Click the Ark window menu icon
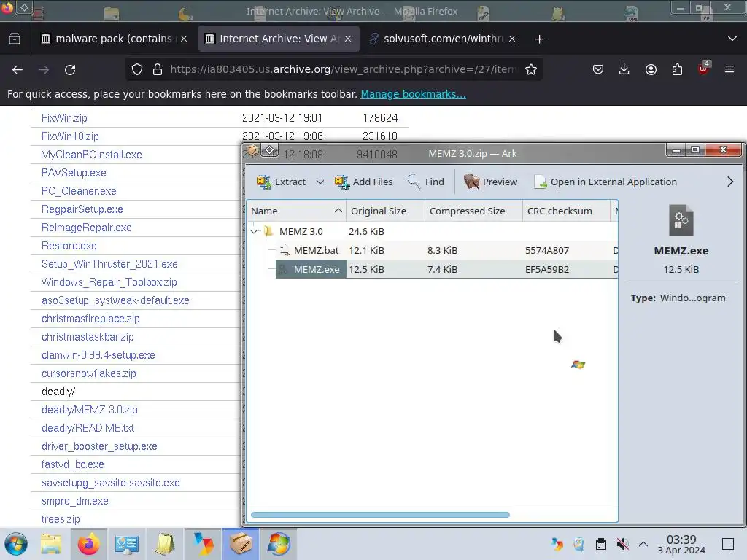This screenshot has width=747, height=560. (252, 152)
